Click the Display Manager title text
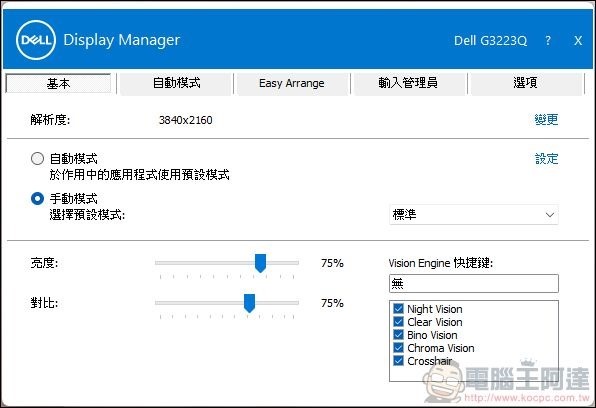The height and width of the screenshot is (408, 596). (x=122, y=40)
